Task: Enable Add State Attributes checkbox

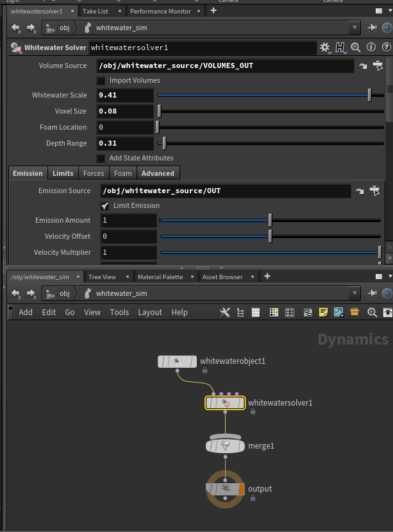Action: click(101, 159)
